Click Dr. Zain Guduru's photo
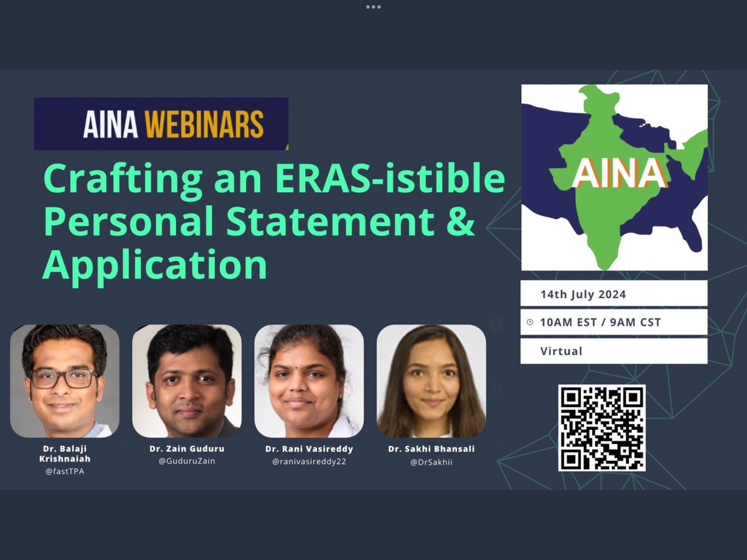Image resolution: width=747 pixels, height=560 pixels. click(x=187, y=381)
